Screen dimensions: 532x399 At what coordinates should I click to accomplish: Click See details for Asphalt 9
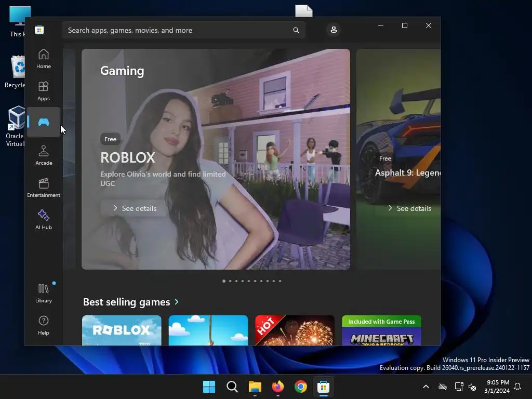point(409,208)
